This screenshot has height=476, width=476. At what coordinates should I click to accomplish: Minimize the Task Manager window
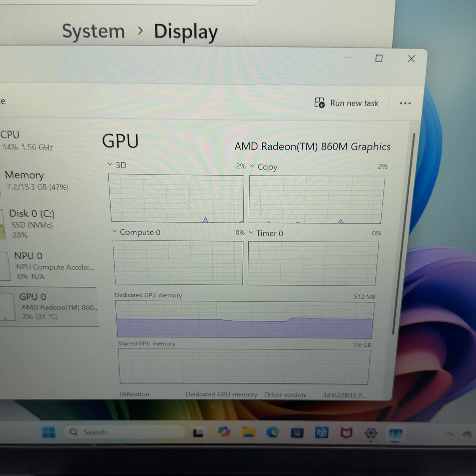(347, 58)
